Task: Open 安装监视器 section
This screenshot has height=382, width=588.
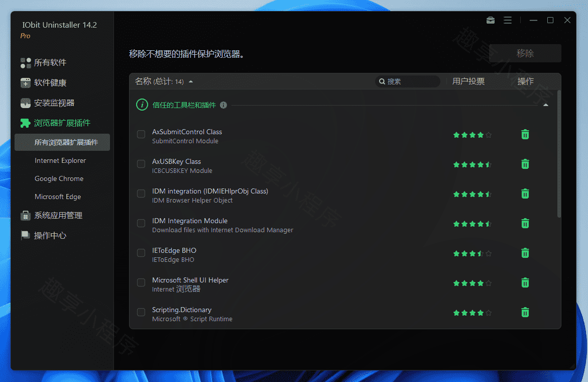Action: [x=54, y=103]
